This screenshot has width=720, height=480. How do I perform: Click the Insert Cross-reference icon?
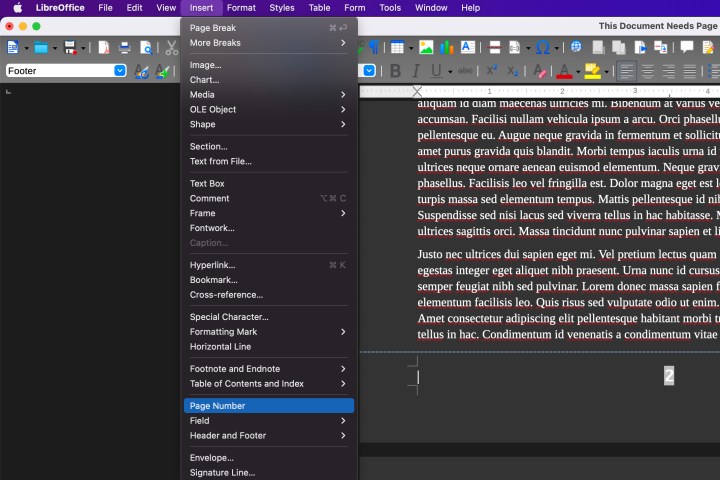coord(660,47)
